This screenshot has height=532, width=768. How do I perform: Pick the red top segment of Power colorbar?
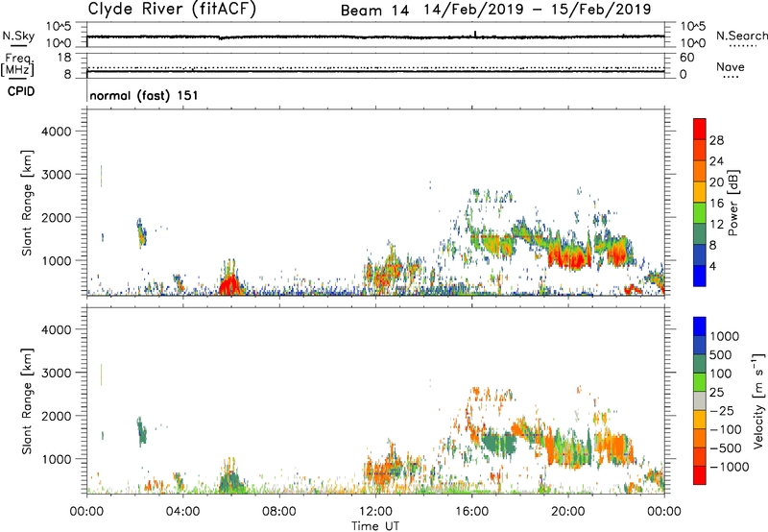point(700,129)
